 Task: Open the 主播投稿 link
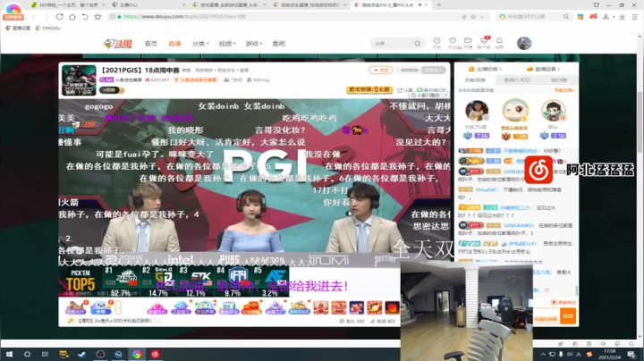(x=485, y=69)
